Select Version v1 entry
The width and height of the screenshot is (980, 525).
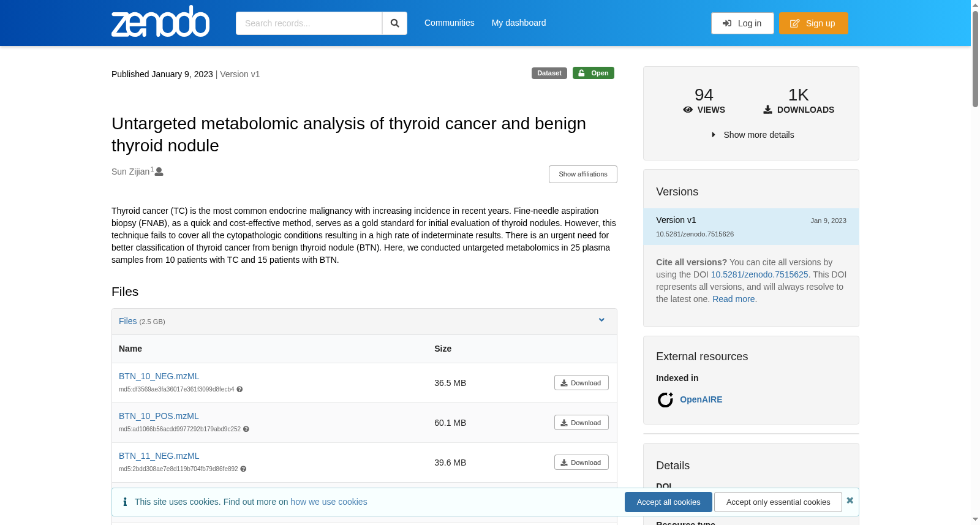751,227
